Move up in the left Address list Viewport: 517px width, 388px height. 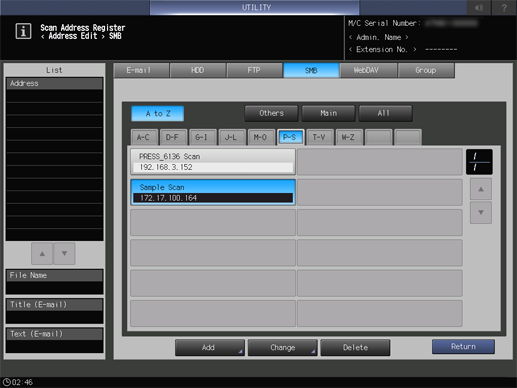click(42, 254)
